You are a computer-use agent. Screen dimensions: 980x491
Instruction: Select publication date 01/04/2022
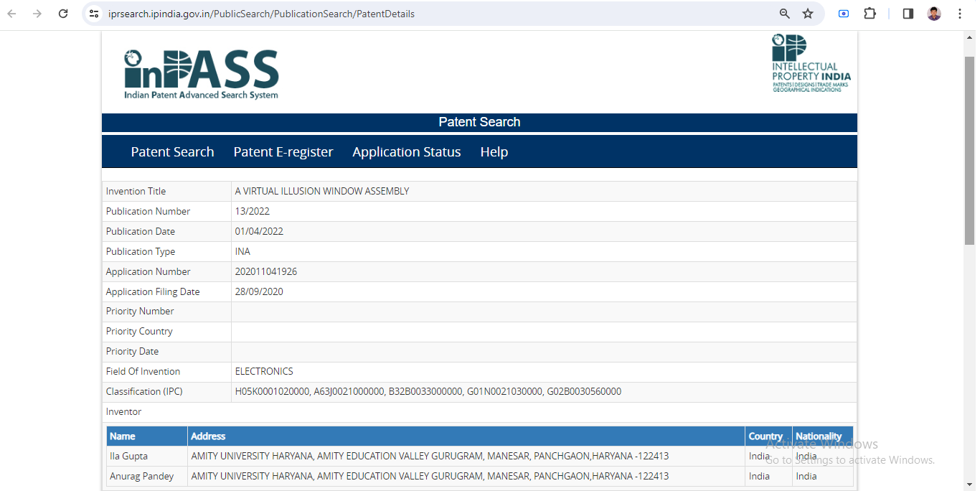coord(259,231)
